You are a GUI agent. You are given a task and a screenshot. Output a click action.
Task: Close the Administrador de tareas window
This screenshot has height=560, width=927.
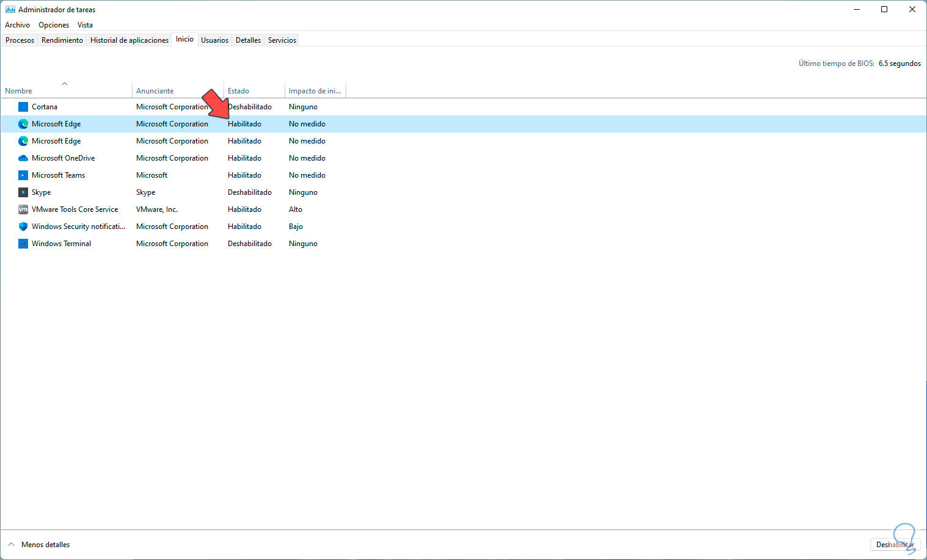(x=912, y=10)
